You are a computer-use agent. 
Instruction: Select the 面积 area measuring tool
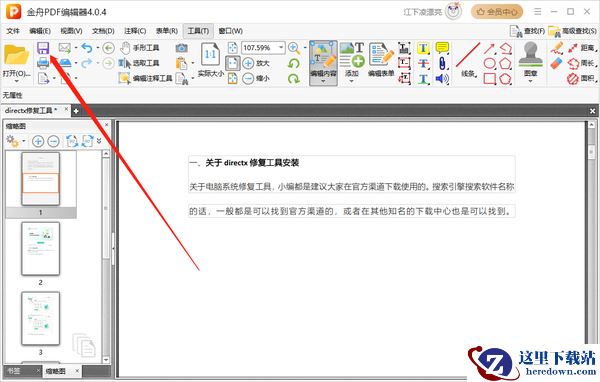click(x=582, y=78)
